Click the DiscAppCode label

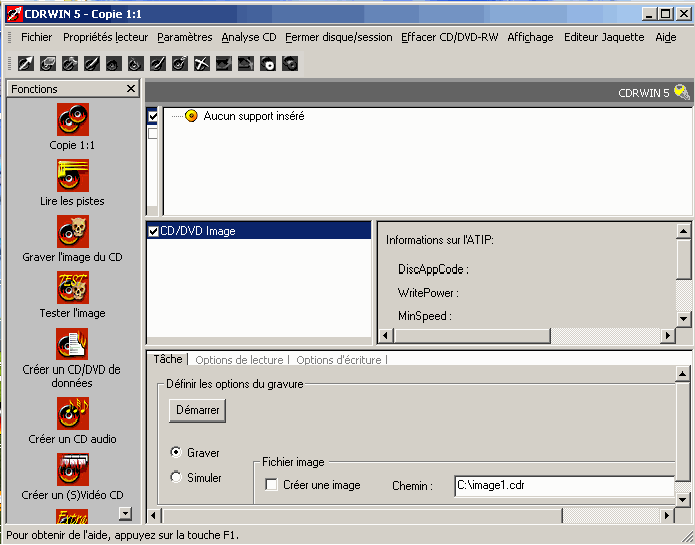click(433, 269)
